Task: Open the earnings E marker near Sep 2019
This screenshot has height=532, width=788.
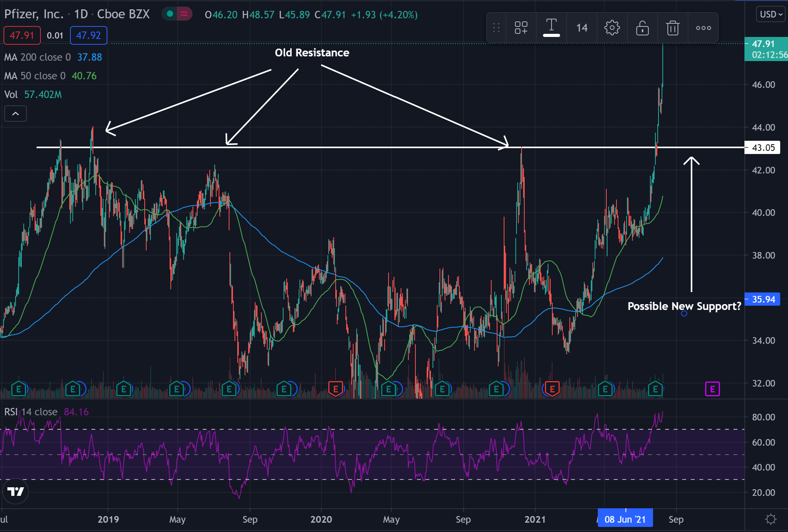Action: 229,389
